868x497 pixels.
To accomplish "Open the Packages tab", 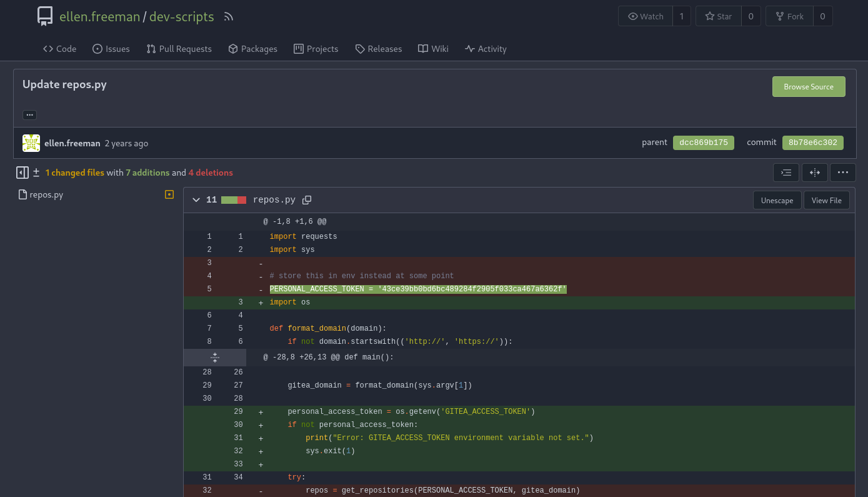I will tap(253, 49).
